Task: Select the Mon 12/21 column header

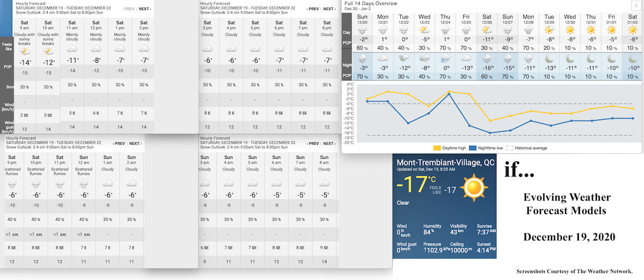Action: (x=383, y=19)
